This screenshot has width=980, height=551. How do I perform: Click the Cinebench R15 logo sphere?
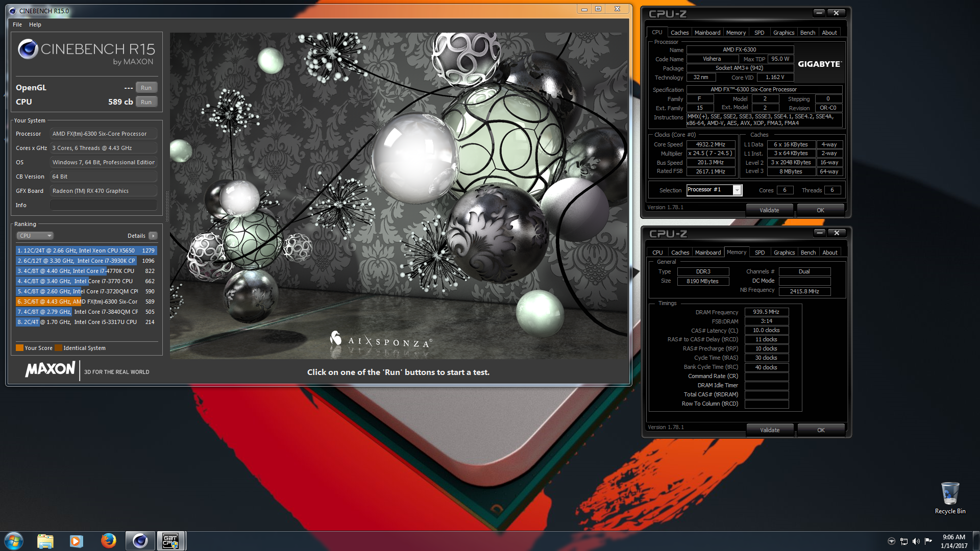[28, 49]
